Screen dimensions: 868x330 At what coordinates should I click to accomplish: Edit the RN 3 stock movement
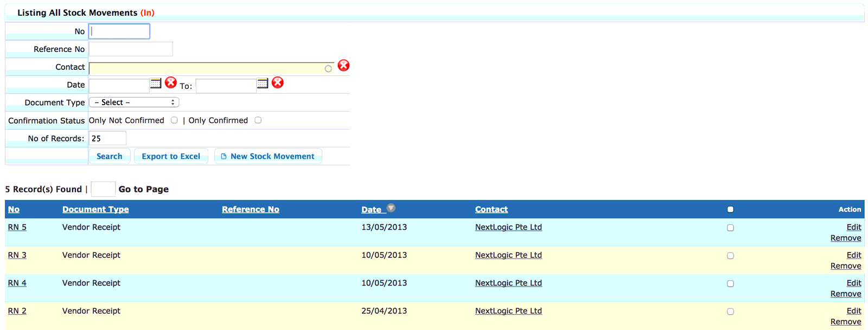(x=854, y=255)
